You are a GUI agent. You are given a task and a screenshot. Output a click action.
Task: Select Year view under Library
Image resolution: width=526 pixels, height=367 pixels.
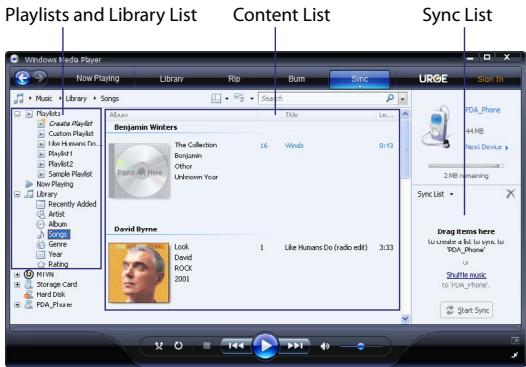pos(55,254)
